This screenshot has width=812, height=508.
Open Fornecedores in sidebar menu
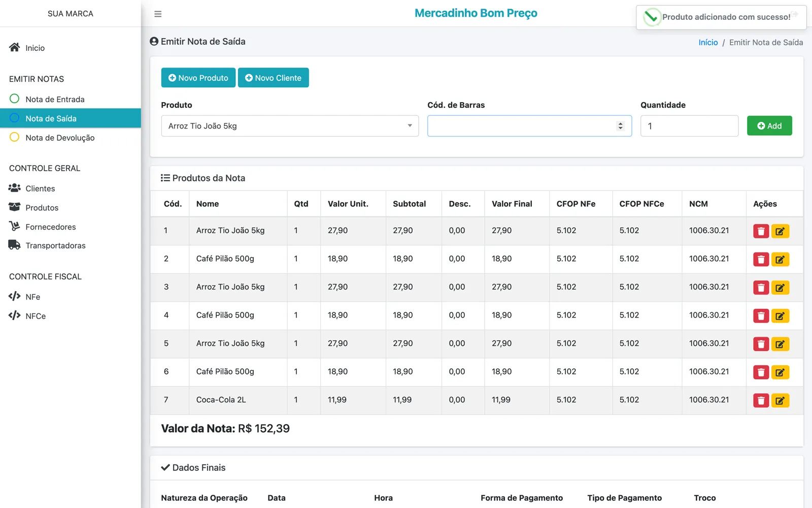[51, 227]
